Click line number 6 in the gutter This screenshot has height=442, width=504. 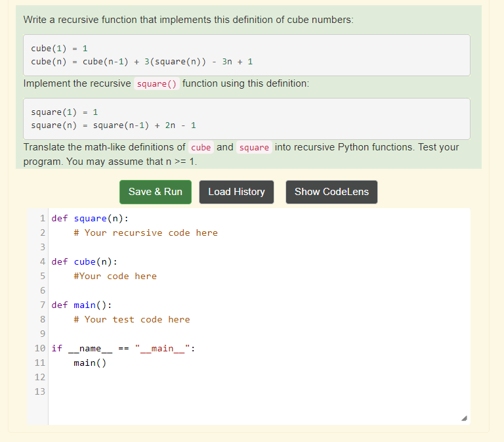[x=43, y=290]
